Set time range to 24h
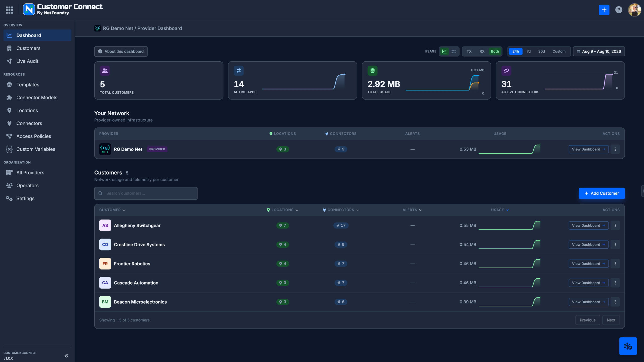Image resolution: width=644 pixels, height=362 pixels. coord(516,52)
